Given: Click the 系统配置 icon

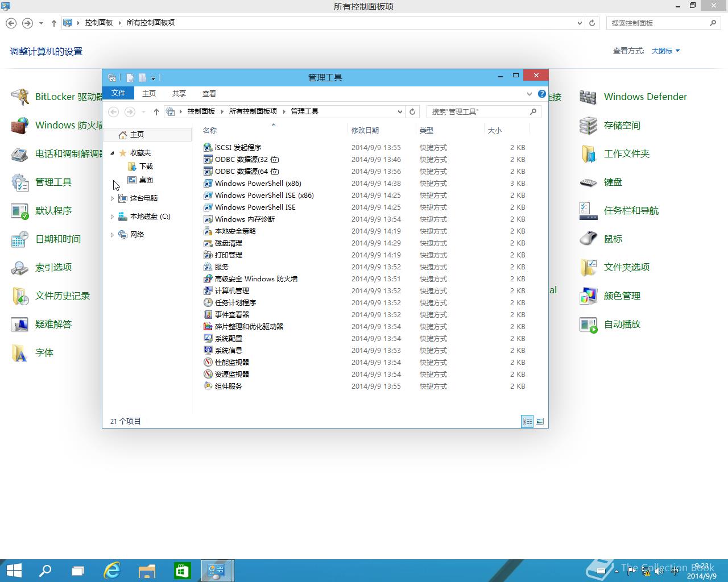Looking at the screenshot, I should click(208, 338).
